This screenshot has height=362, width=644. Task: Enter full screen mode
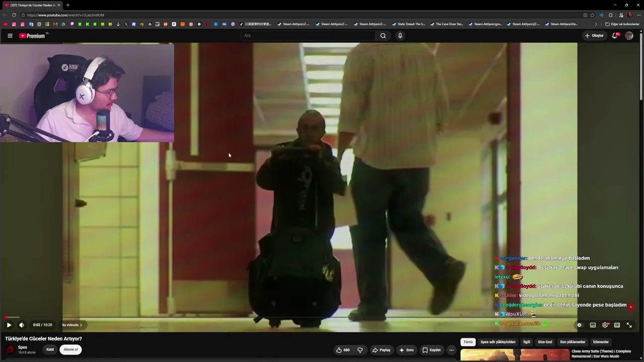tap(629, 325)
